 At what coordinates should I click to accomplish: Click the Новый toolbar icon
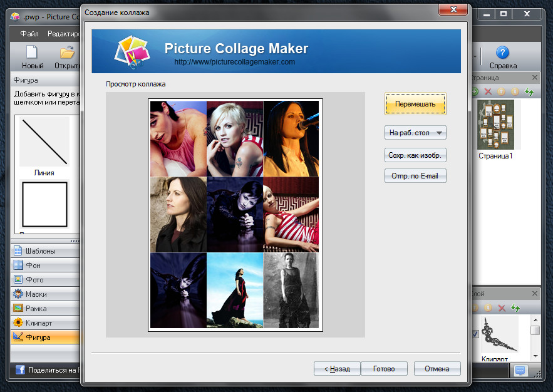pos(33,58)
